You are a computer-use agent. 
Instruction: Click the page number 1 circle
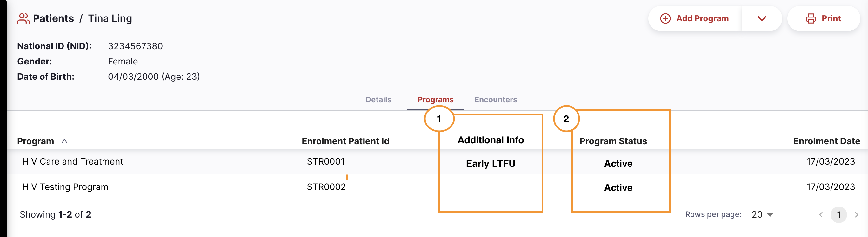pos(839,214)
